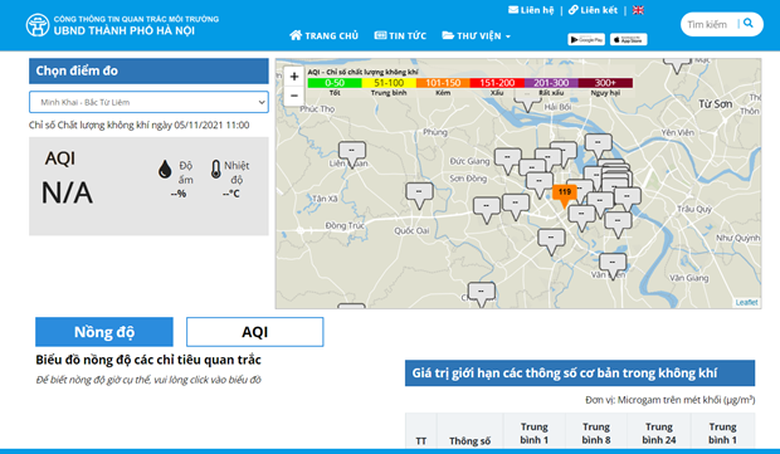
Task: Open the App Store badge
Action: coord(627,39)
